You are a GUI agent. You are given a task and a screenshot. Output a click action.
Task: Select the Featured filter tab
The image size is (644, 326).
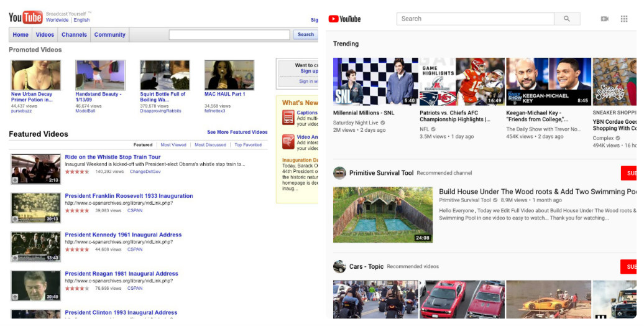[143, 145]
